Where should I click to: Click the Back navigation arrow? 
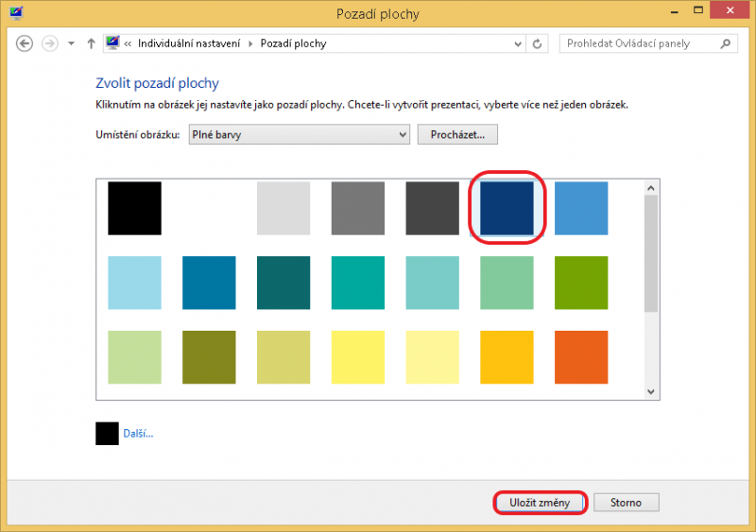[25, 43]
